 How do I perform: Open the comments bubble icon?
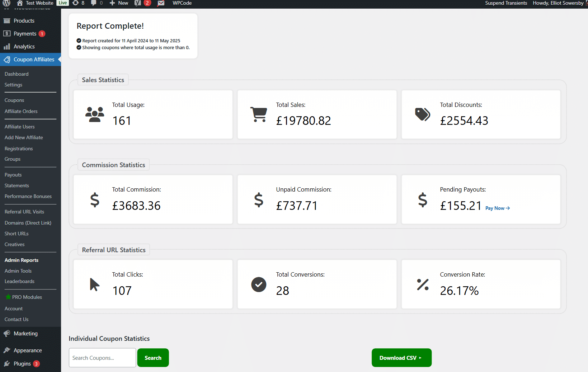(x=94, y=3)
